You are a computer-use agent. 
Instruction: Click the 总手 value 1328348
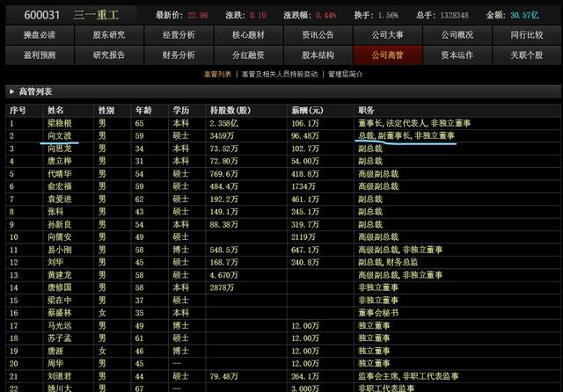coord(454,16)
